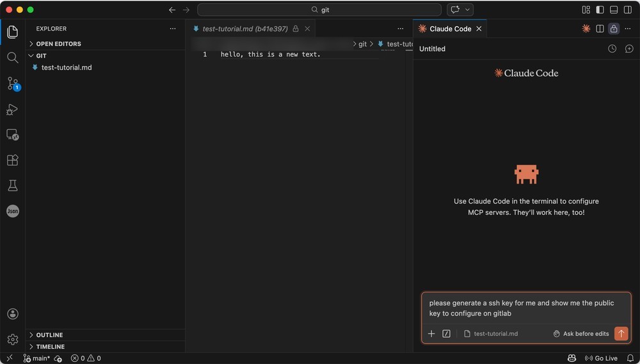Viewport: 640px width, 364px height.
Task: Open the Explorer view in activity bar
Action: pyautogui.click(x=13, y=32)
